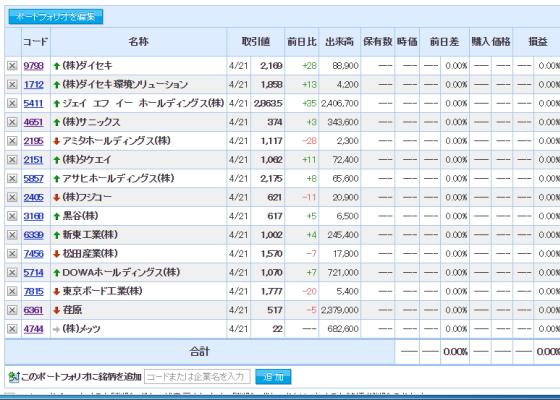Click the コード column header
The width and height of the screenshot is (560, 400).
click(x=36, y=42)
